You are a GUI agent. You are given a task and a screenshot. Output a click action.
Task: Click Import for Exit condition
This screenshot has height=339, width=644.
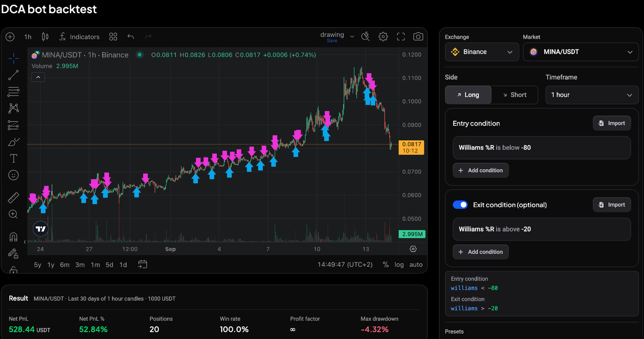pos(612,205)
